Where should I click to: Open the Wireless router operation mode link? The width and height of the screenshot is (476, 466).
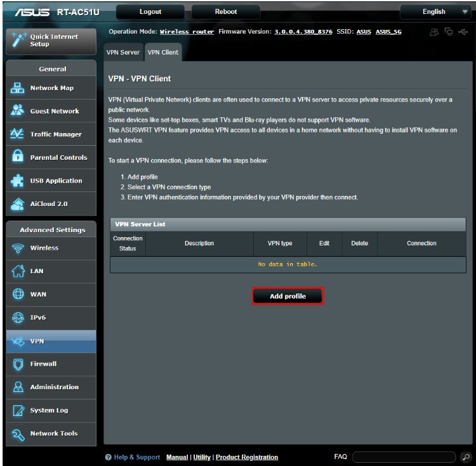point(187,32)
